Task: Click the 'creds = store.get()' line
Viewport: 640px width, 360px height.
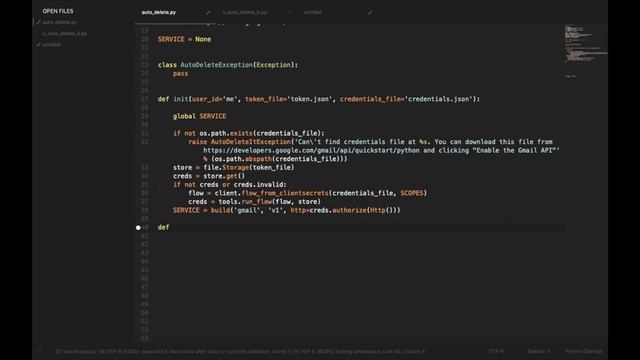Action: [209, 176]
